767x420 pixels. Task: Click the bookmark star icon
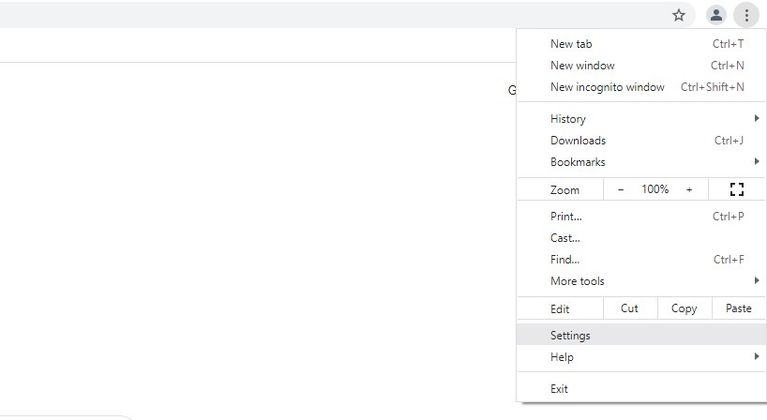pyautogui.click(x=679, y=15)
